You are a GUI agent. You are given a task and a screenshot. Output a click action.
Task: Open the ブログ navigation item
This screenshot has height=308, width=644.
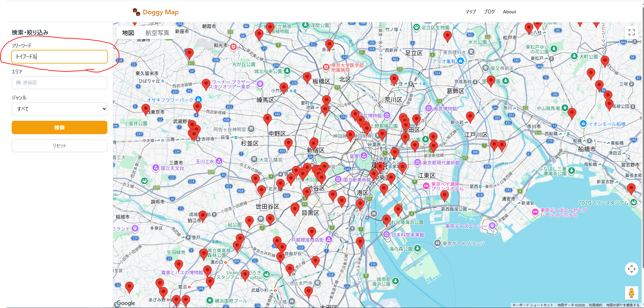coord(489,12)
